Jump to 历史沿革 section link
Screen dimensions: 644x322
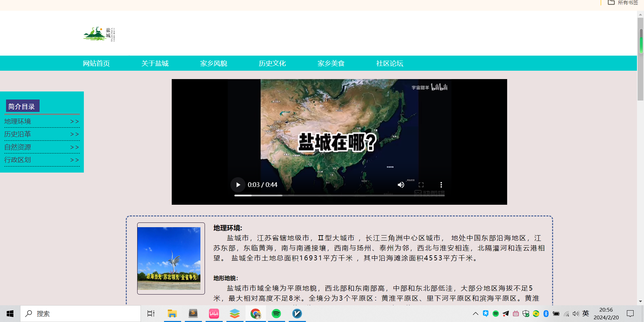click(x=17, y=134)
